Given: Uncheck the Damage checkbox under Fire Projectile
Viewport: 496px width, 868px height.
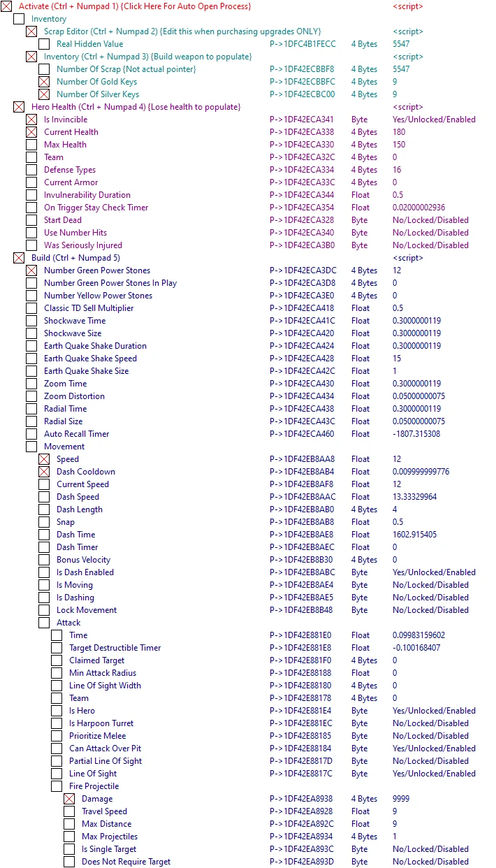Looking at the screenshot, I should pyautogui.click(x=69, y=799).
